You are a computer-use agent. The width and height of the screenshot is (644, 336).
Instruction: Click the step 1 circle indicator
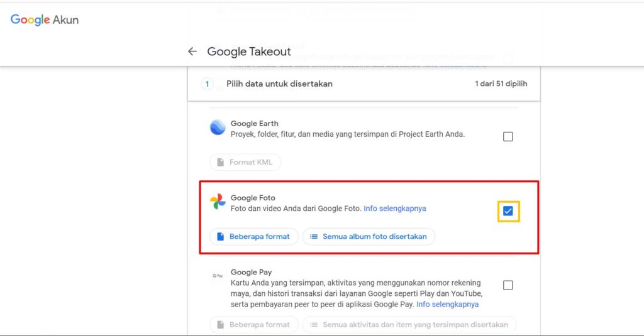[207, 84]
